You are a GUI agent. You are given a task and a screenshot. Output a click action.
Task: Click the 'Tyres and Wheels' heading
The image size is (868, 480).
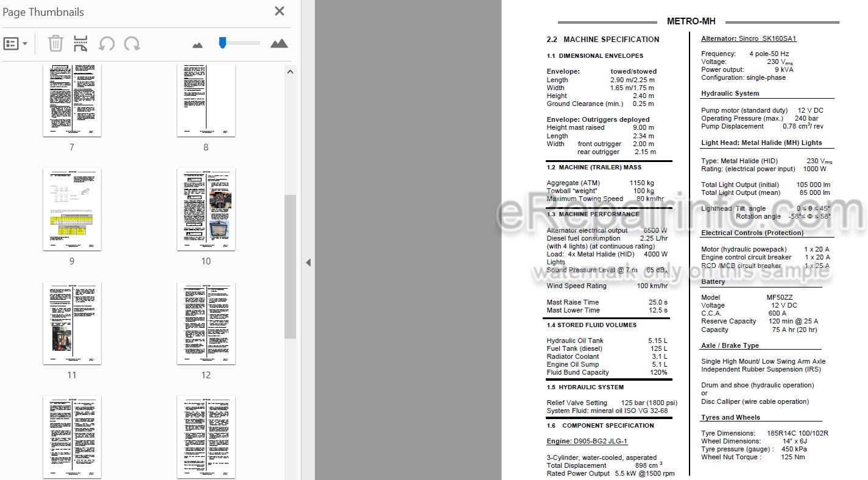pos(730,417)
